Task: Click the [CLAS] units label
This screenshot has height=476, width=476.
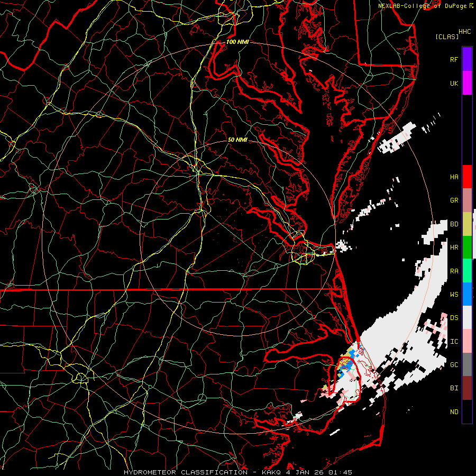Action: coord(447,36)
